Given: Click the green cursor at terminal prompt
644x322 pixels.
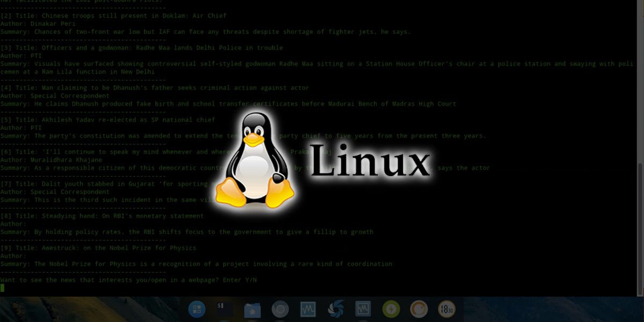Looking at the screenshot, I should click(2, 288).
